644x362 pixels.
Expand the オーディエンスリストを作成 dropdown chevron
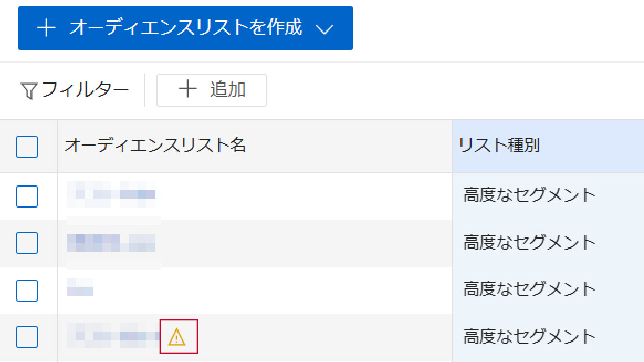(x=324, y=29)
